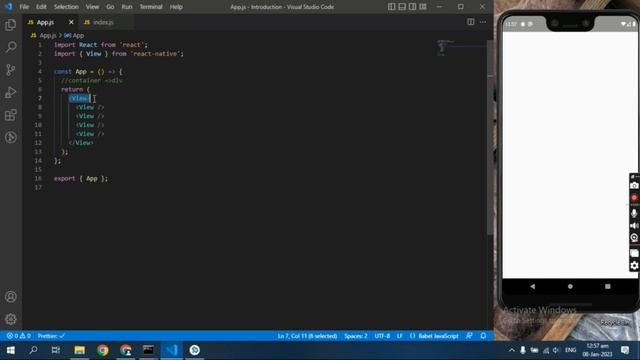
Task: Click 'react-native' string on line 2
Action: coord(155,53)
